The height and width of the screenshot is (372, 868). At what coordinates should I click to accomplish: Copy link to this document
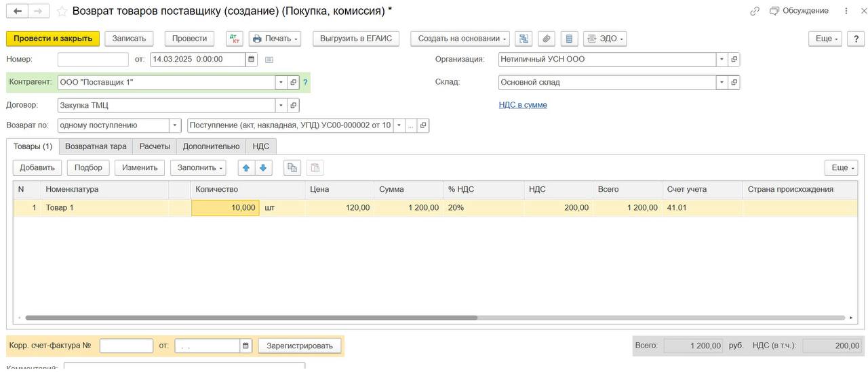click(755, 11)
